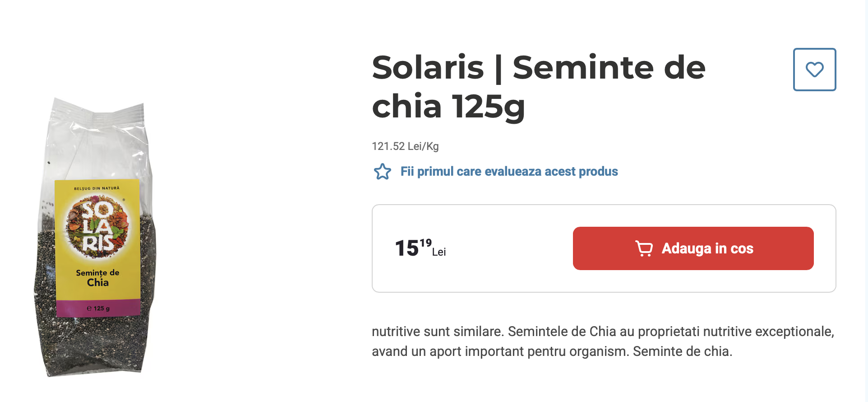868x402 pixels.
Task: Click the '125 g' weight label on package
Action: [98, 309]
